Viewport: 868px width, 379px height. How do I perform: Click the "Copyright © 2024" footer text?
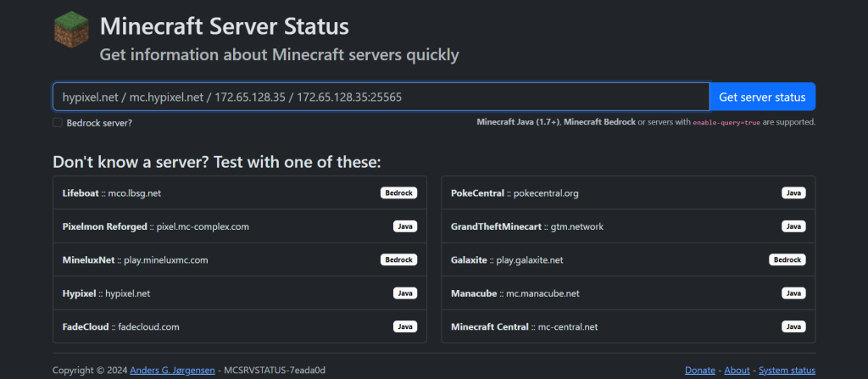90,371
